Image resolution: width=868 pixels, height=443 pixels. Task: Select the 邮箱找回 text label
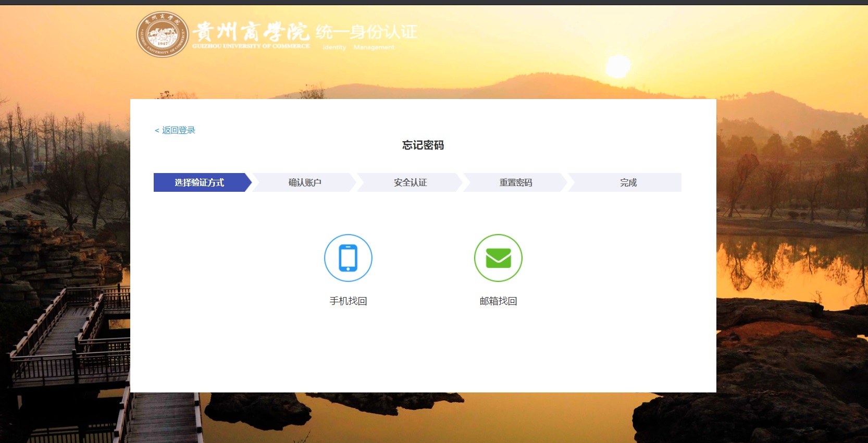point(498,301)
